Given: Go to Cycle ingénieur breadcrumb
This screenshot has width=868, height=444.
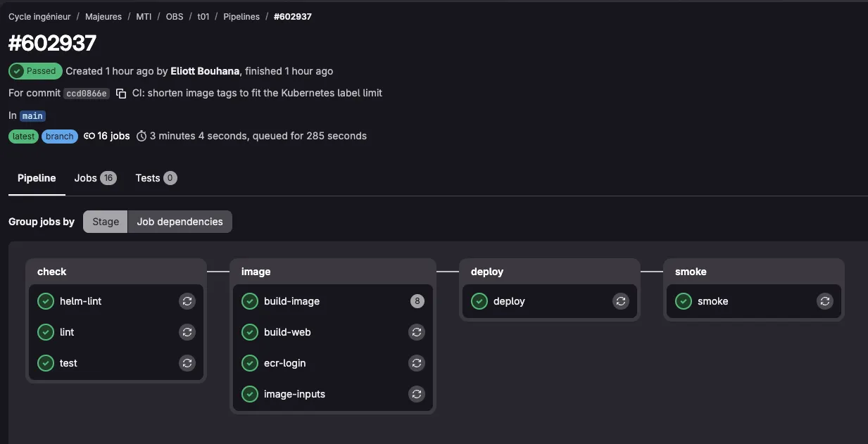Looking at the screenshot, I should coord(39,16).
